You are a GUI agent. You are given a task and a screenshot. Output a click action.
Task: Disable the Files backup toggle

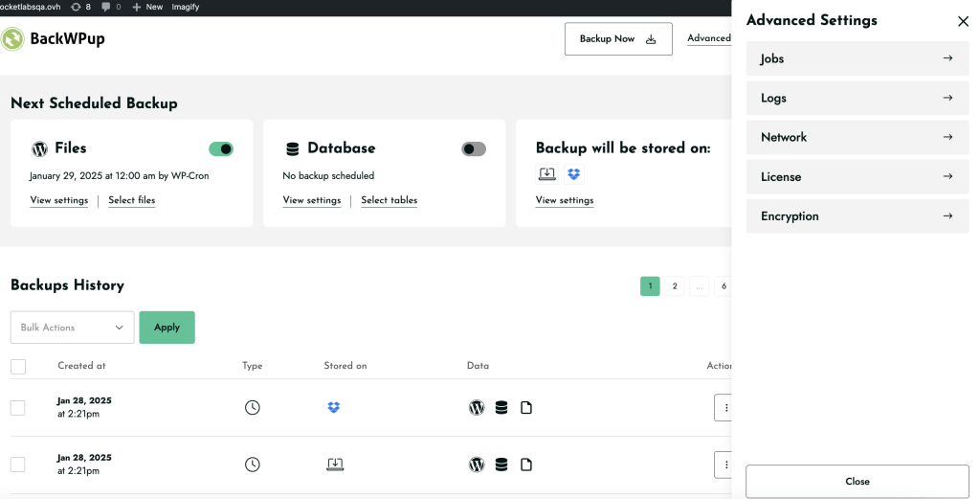click(x=221, y=148)
